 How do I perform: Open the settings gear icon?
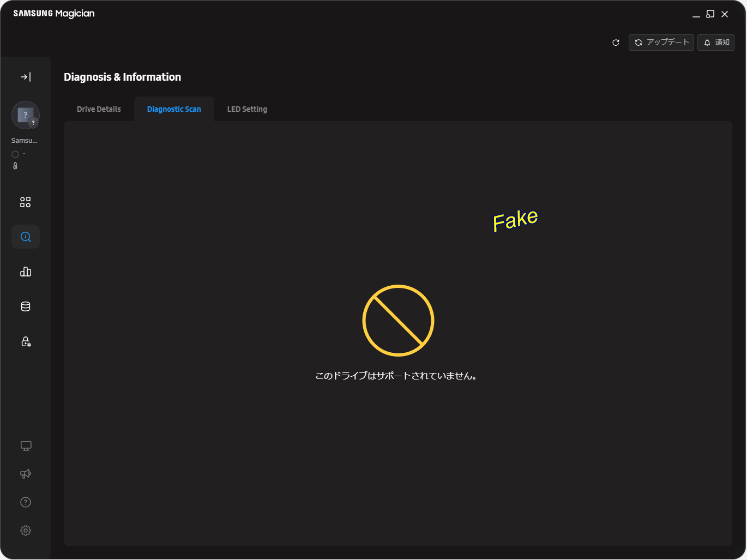(x=26, y=531)
